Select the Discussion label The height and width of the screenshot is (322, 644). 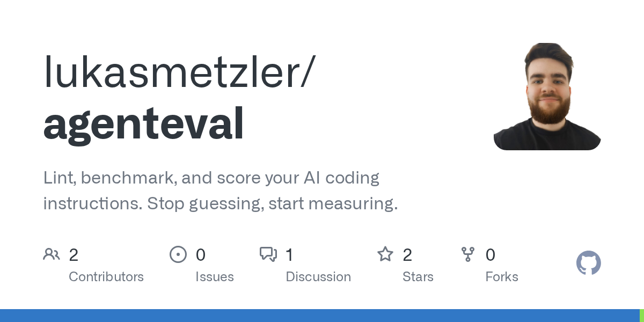[318, 277]
